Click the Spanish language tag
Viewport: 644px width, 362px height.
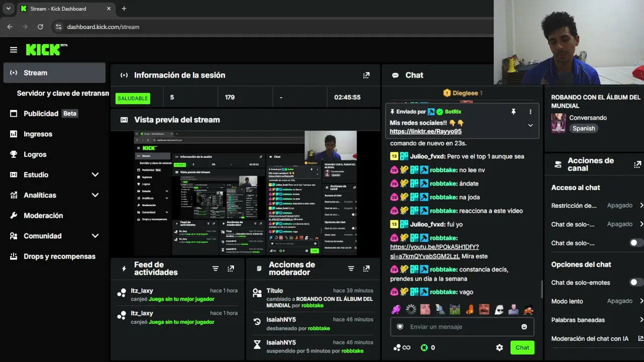[x=584, y=128]
